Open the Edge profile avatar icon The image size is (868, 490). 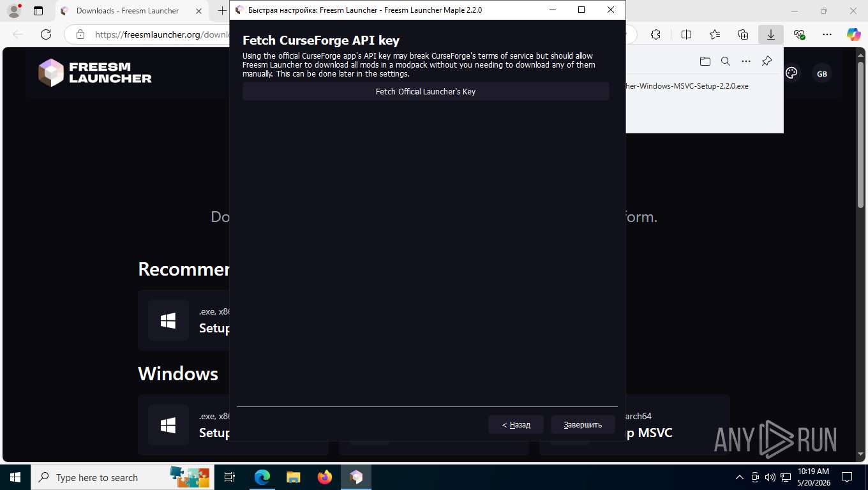(x=13, y=11)
